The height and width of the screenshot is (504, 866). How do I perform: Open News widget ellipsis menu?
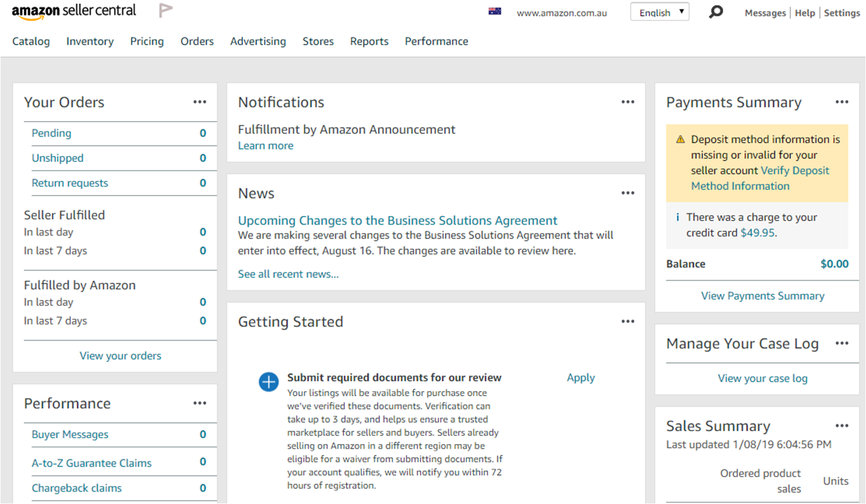click(x=627, y=193)
